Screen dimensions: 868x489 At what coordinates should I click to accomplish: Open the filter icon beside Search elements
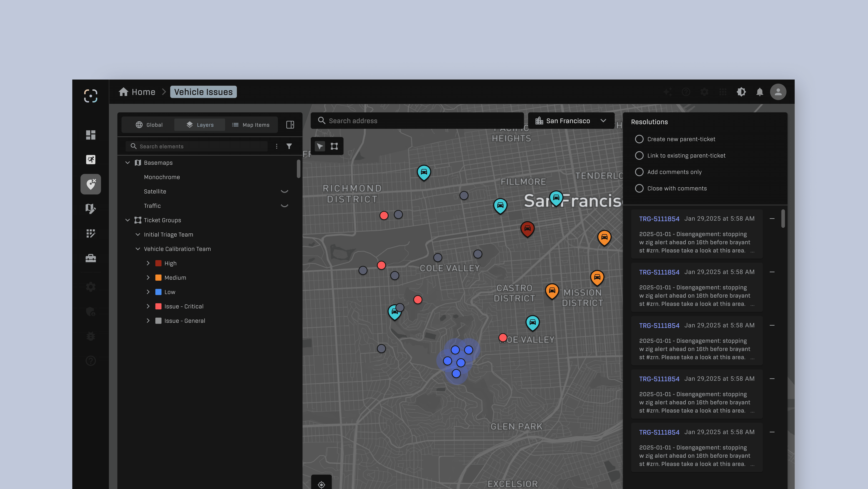(289, 146)
